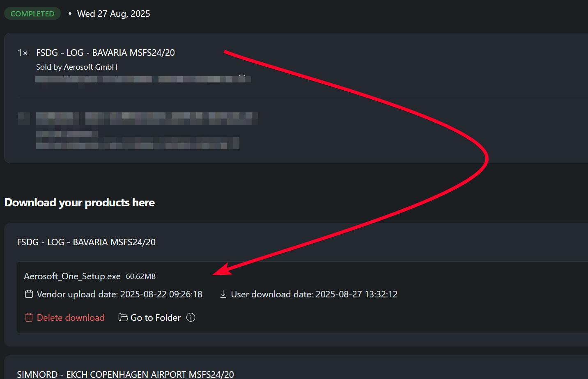Image resolution: width=588 pixels, height=379 pixels.
Task: Click the User download date text
Action: (x=314, y=294)
